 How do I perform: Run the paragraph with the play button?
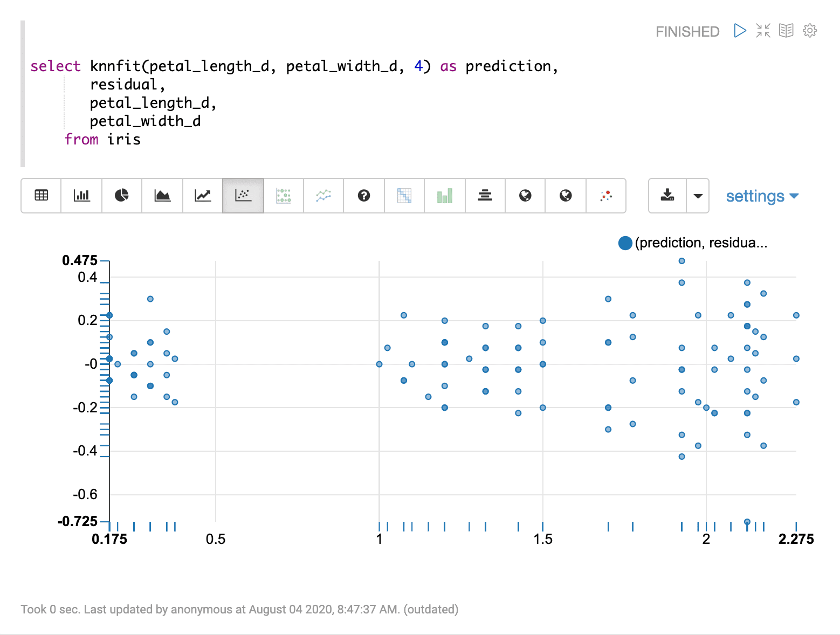(739, 31)
